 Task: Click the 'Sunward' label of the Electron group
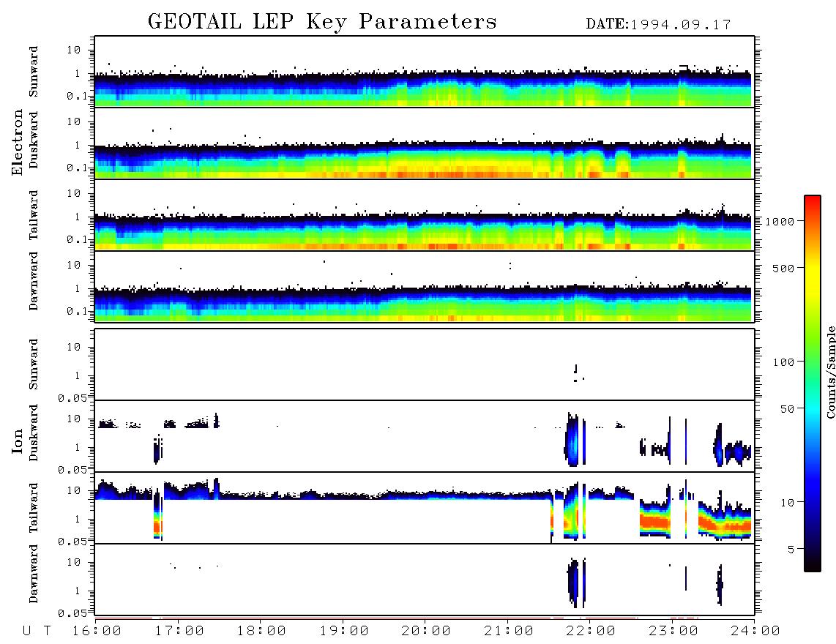tap(33, 72)
